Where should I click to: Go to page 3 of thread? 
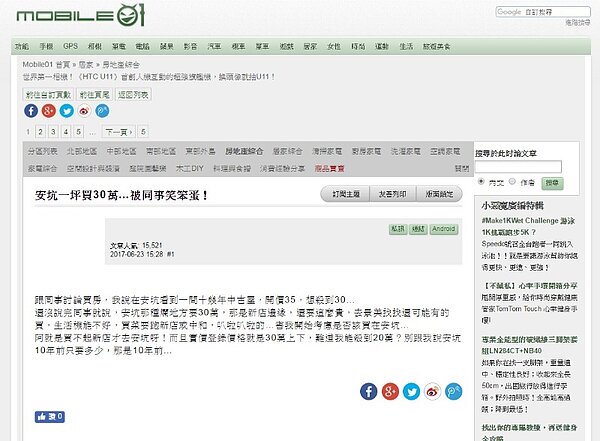tap(53, 132)
